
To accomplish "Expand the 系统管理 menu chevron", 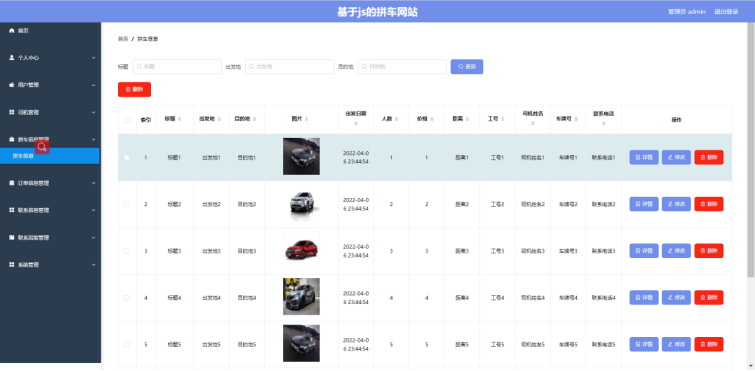I will click(x=93, y=265).
